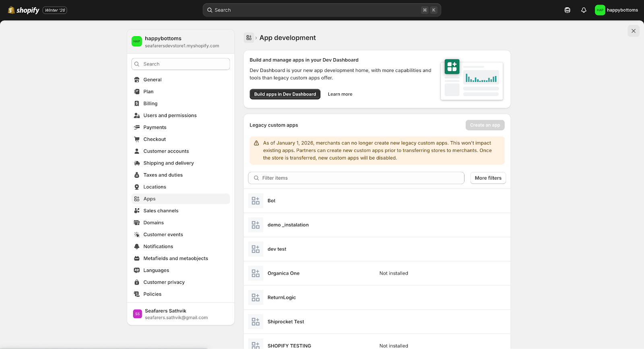This screenshot has height=349, width=644.
Task: Click the Billing receipt icon
Action: click(137, 104)
